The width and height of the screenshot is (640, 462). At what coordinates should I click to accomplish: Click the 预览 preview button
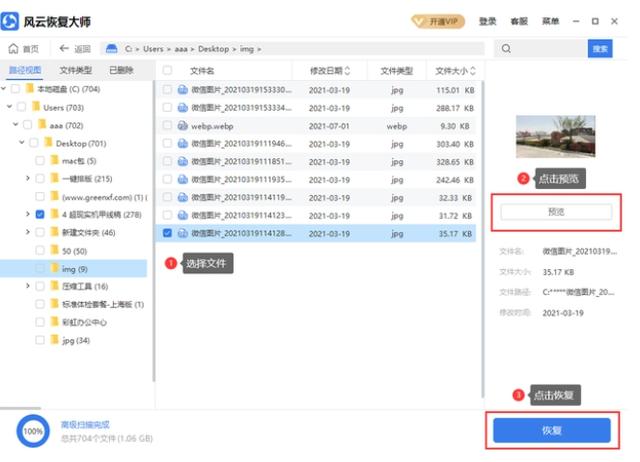click(x=556, y=212)
